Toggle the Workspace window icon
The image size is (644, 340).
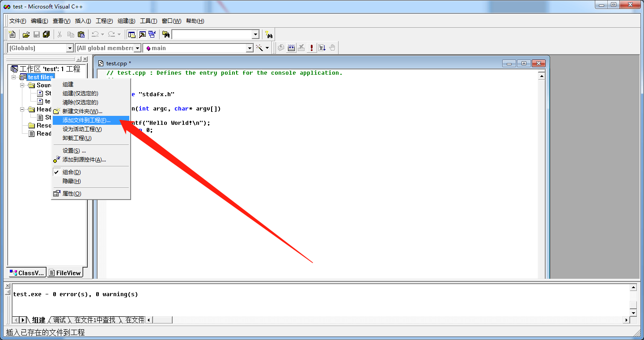click(x=132, y=34)
